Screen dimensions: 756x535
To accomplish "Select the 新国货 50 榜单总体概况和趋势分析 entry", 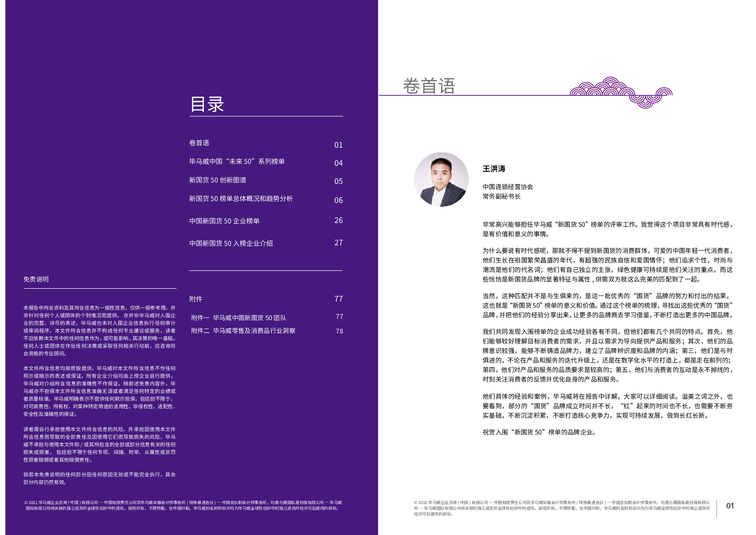I will pos(241,199).
